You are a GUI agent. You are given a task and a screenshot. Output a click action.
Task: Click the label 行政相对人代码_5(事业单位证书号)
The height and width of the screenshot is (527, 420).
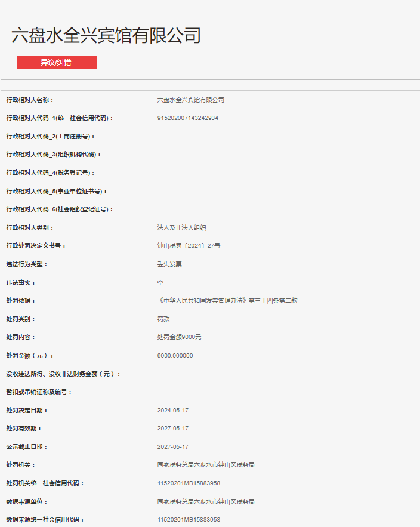pos(57,191)
